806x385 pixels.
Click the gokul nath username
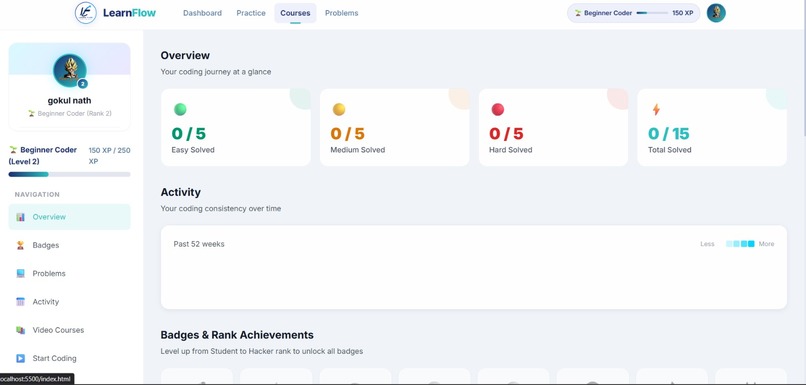[x=69, y=100]
